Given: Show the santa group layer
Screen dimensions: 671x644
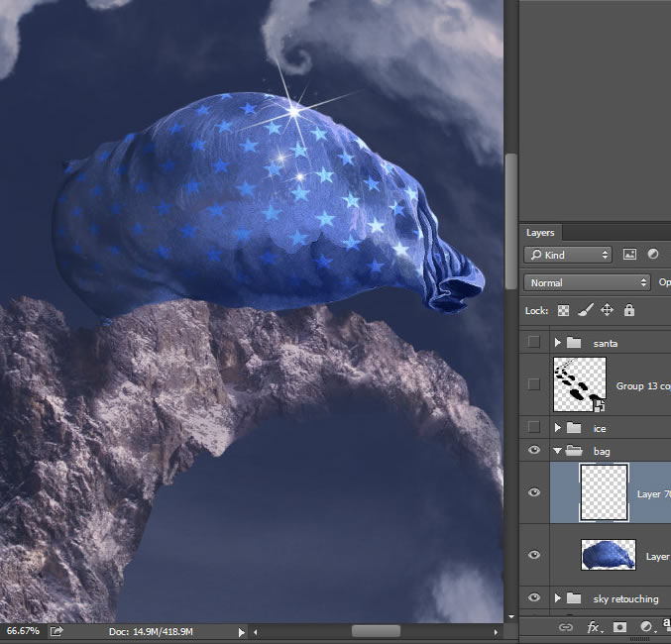Looking at the screenshot, I should 535,342.
